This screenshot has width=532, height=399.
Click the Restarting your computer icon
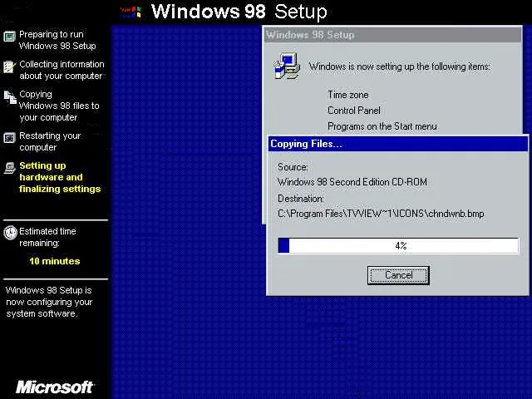(9, 138)
